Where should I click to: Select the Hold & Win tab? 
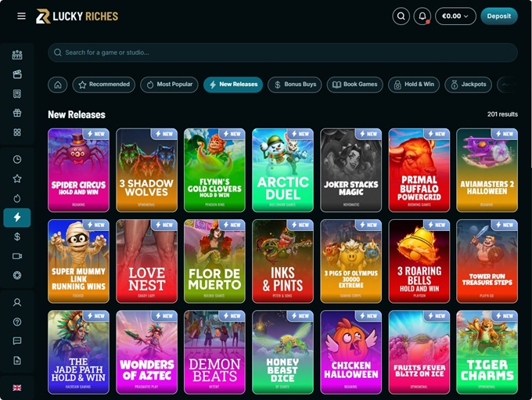414,85
